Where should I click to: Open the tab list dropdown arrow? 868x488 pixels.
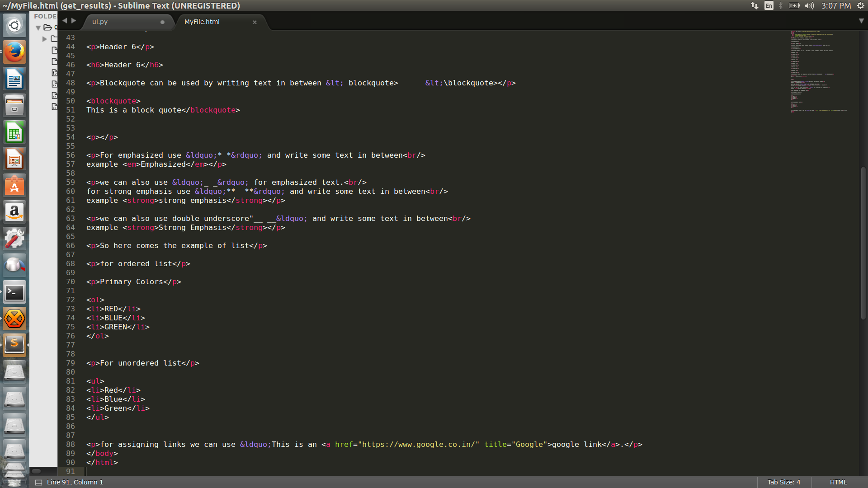click(x=861, y=21)
